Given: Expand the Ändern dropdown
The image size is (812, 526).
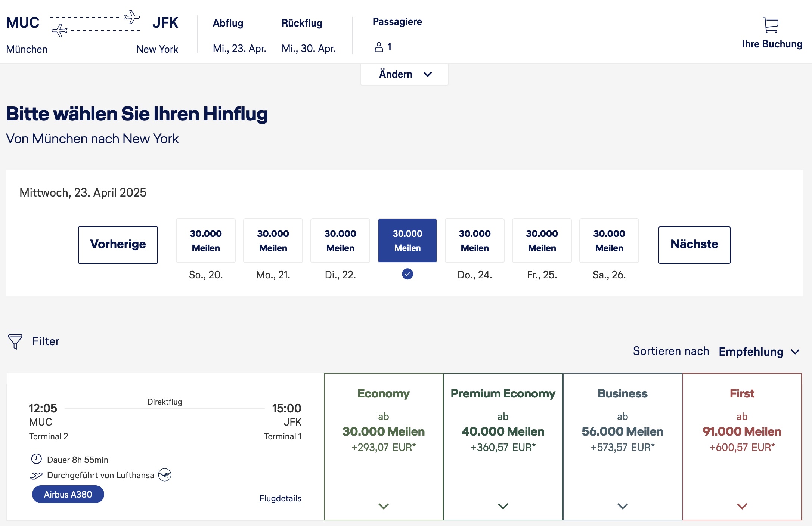Looking at the screenshot, I should (x=404, y=74).
